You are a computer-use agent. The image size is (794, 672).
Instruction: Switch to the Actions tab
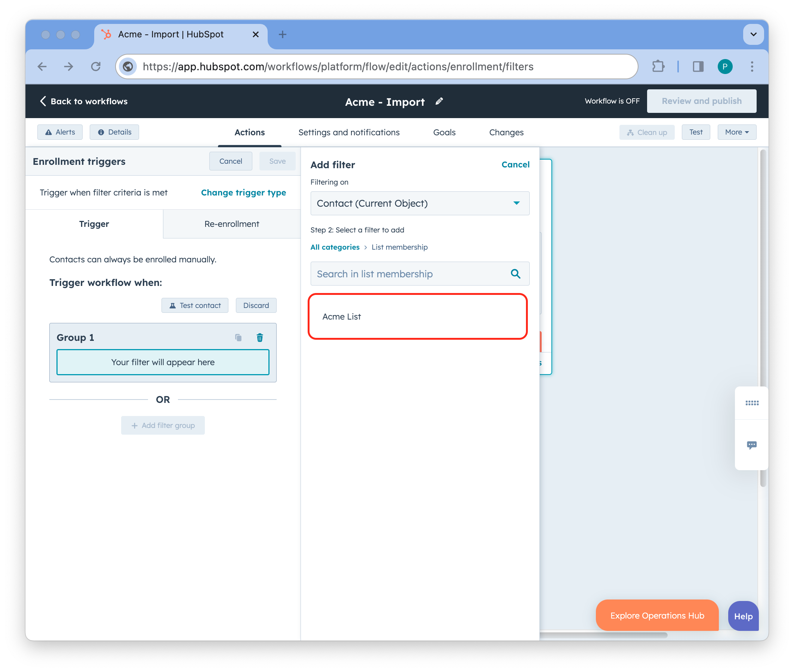(x=250, y=132)
